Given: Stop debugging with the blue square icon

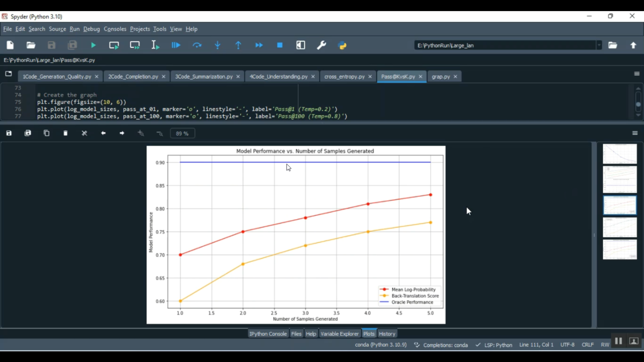Looking at the screenshot, I should (x=280, y=45).
